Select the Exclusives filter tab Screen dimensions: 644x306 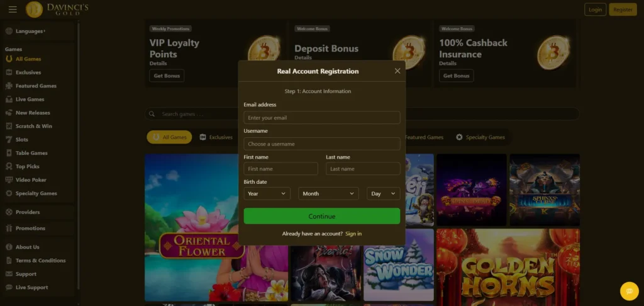216,137
